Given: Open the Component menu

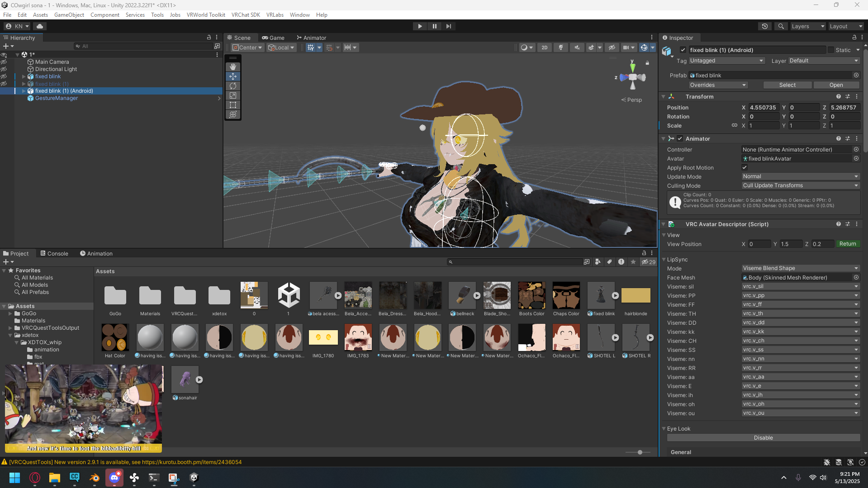Looking at the screenshot, I should tap(105, 15).
